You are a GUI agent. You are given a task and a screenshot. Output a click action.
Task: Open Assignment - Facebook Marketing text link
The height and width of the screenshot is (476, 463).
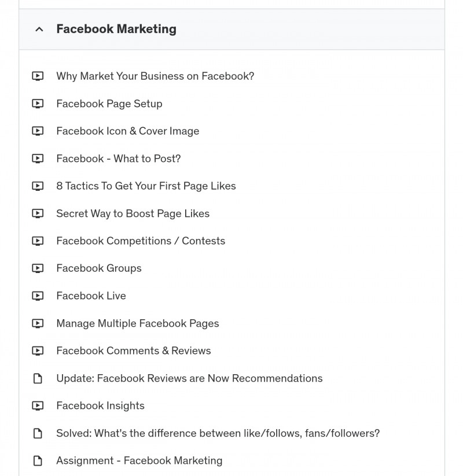tap(139, 461)
